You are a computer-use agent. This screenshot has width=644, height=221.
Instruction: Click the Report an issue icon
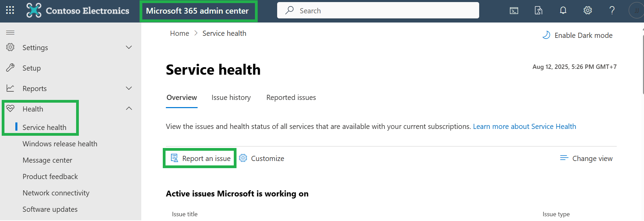pos(174,158)
